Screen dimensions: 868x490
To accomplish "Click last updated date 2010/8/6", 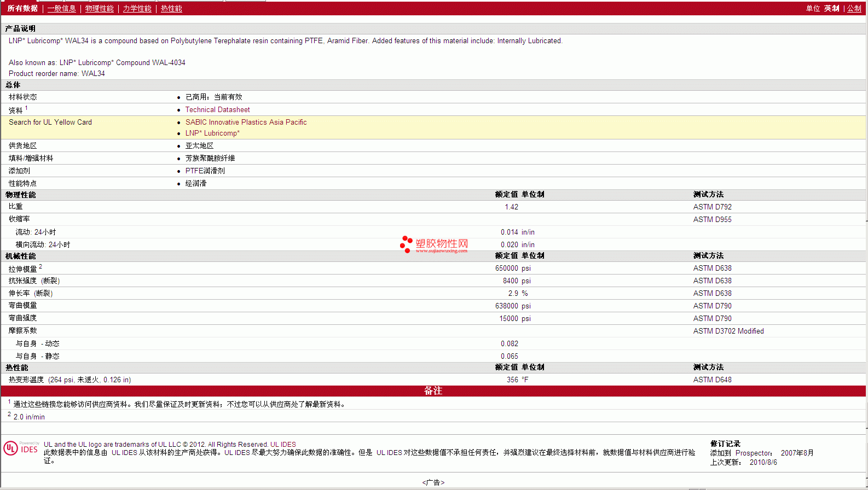I will [x=763, y=462].
